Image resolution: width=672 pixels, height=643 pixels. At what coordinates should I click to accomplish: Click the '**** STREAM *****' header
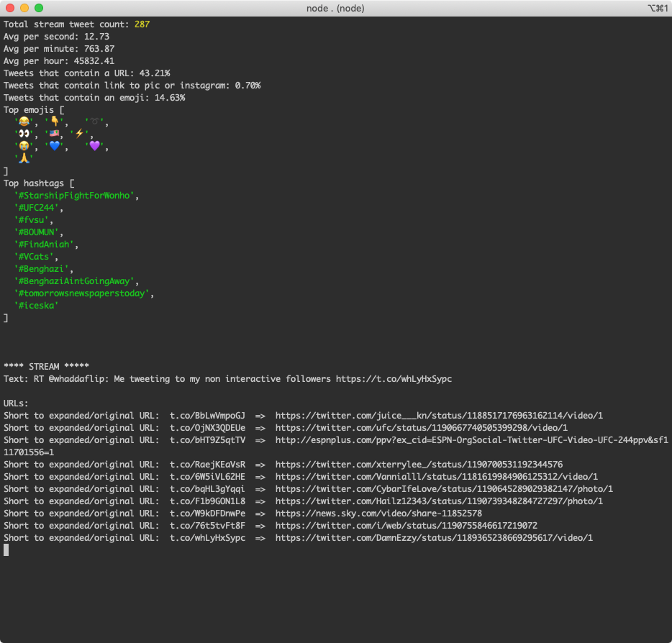[x=46, y=366]
